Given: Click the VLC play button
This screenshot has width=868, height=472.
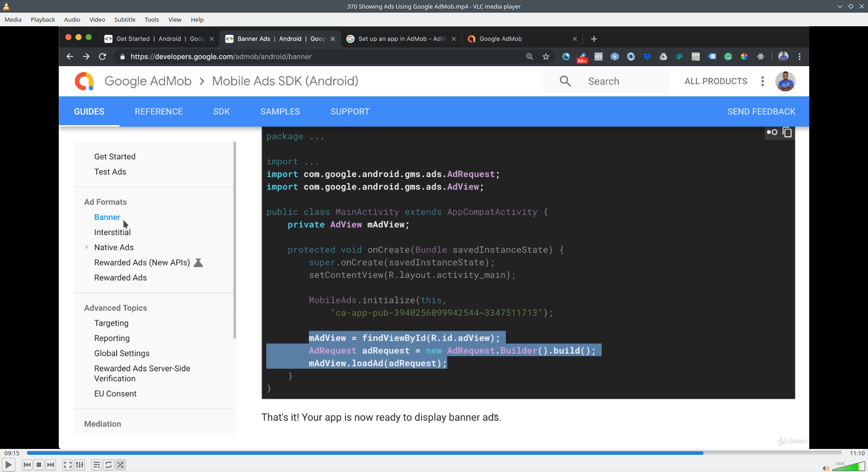Looking at the screenshot, I should coord(8,465).
